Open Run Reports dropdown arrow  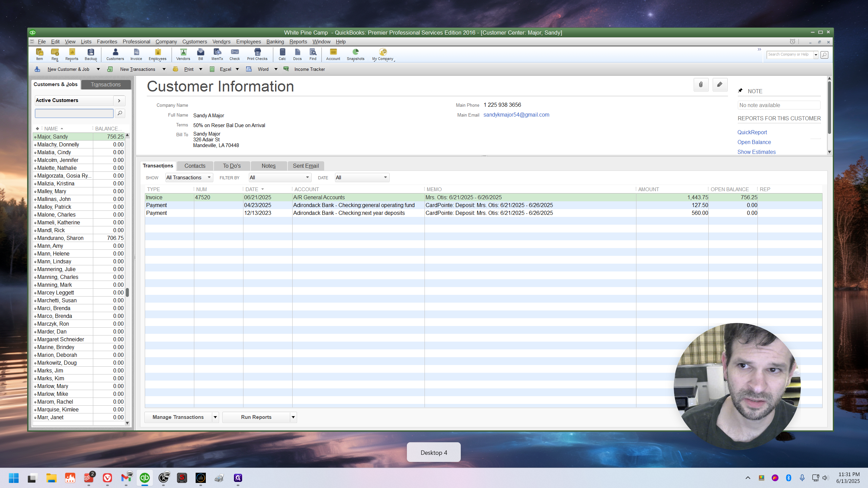click(x=293, y=417)
